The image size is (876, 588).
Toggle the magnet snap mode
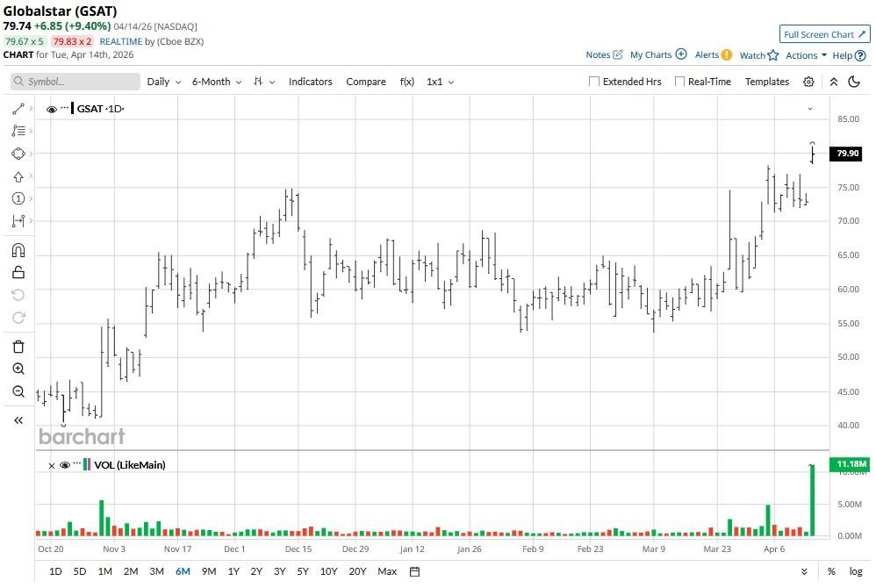pyautogui.click(x=18, y=249)
